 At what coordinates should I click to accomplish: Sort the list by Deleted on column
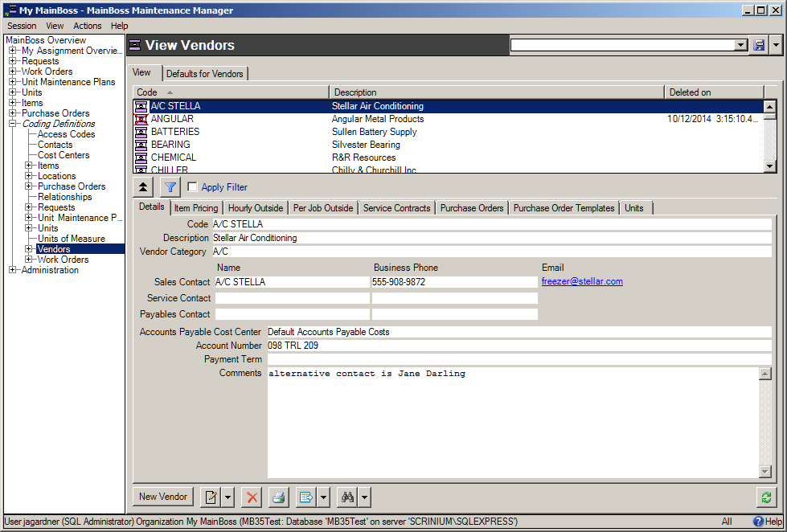pyautogui.click(x=714, y=92)
